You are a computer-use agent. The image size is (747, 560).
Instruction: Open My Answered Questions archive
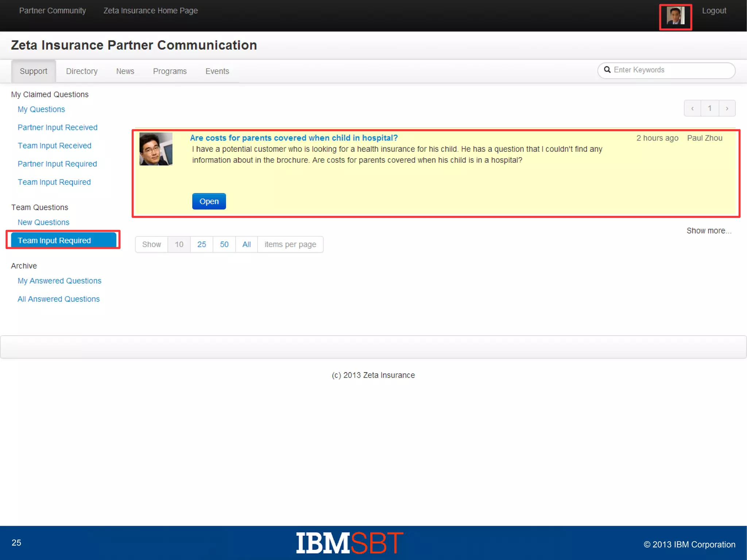pyautogui.click(x=59, y=281)
